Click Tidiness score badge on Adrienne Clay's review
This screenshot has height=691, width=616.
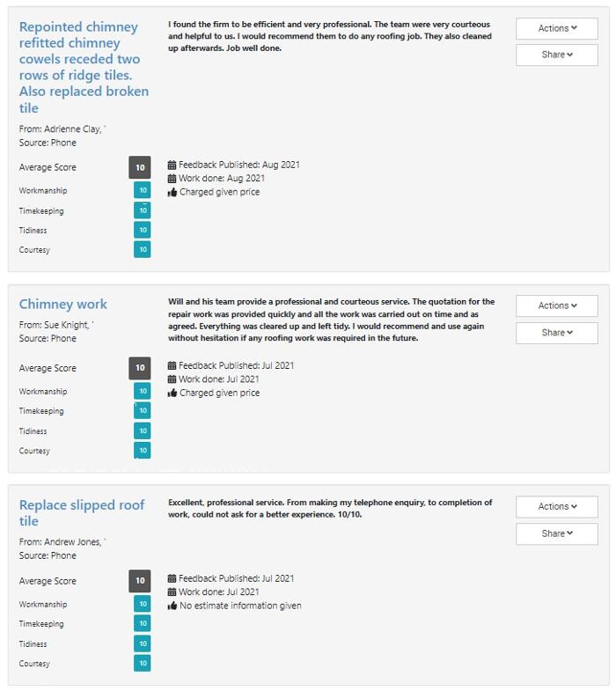click(142, 230)
